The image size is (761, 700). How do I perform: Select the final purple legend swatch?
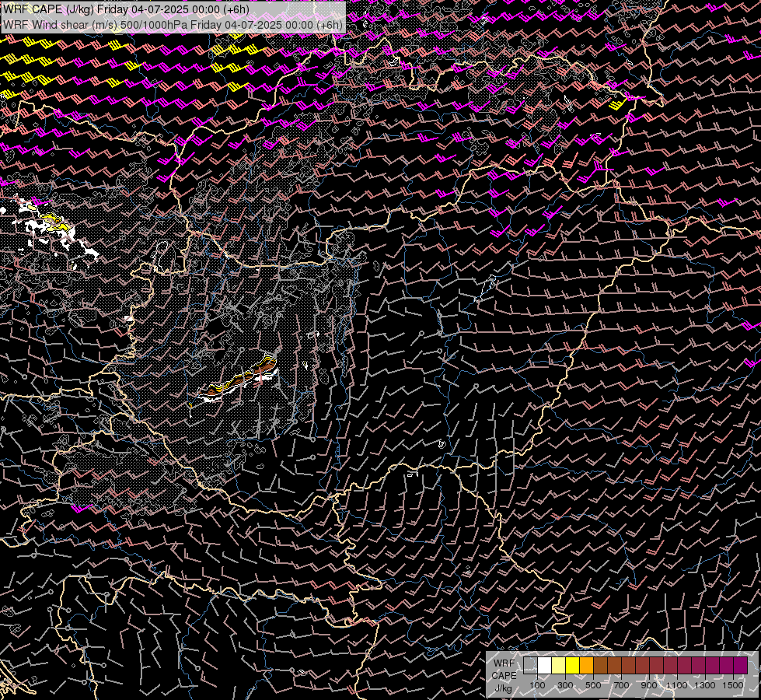[x=740, y=665]
